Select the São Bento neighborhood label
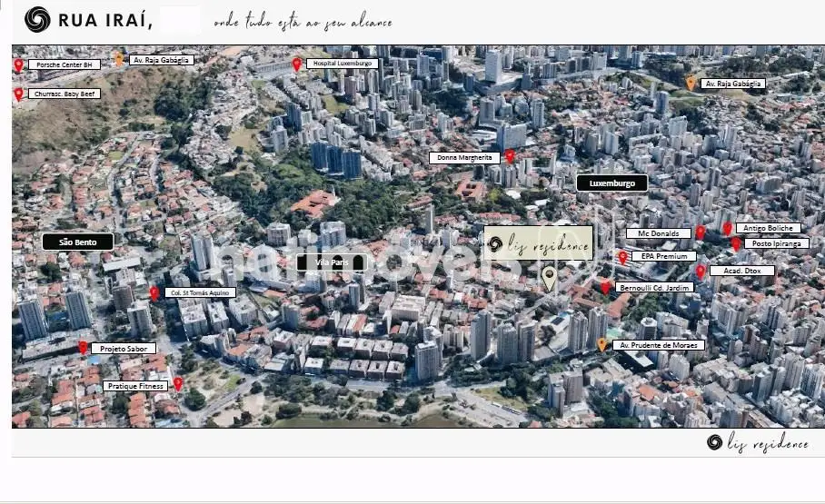 (77, 242)
